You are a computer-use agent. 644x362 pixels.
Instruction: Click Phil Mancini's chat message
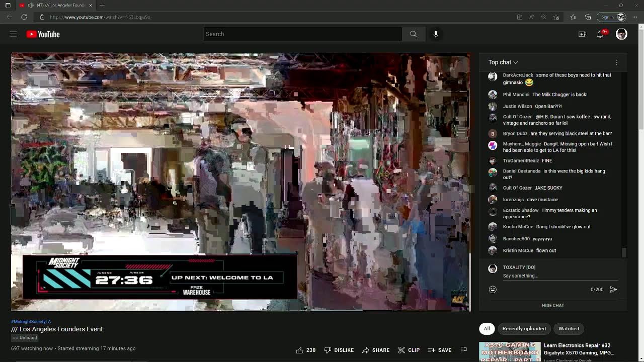(x=560, y=95)
